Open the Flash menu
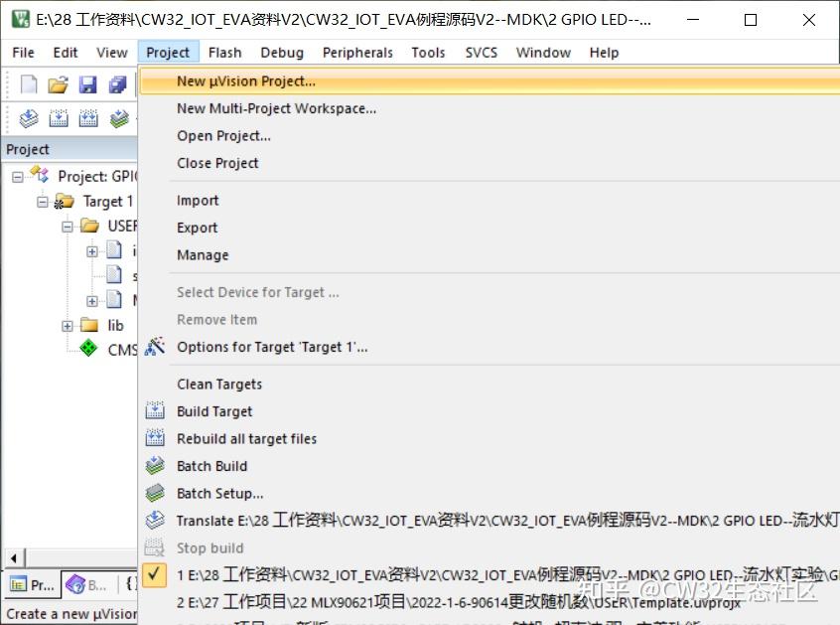The image size is (840, 625). pyautogui.click(x=224, y=53)
